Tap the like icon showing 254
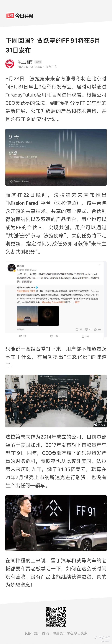The height and width of the screenshot is (644, 112). click(x=85, y=336)
